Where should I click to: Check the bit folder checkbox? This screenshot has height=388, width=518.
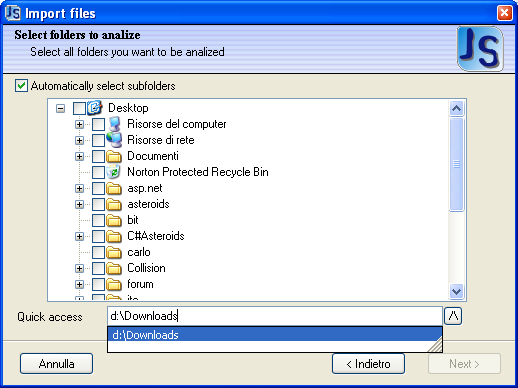pyautogui.click(x=98, y=220)
